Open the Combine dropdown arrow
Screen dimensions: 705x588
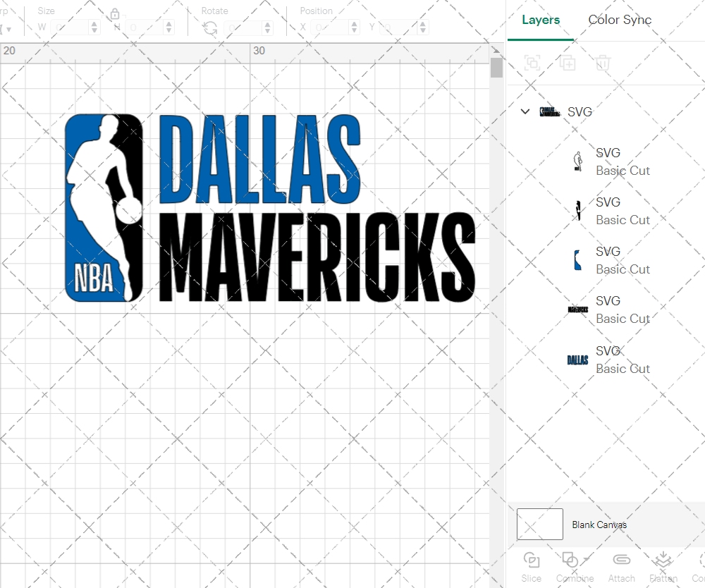click(585, 559)
